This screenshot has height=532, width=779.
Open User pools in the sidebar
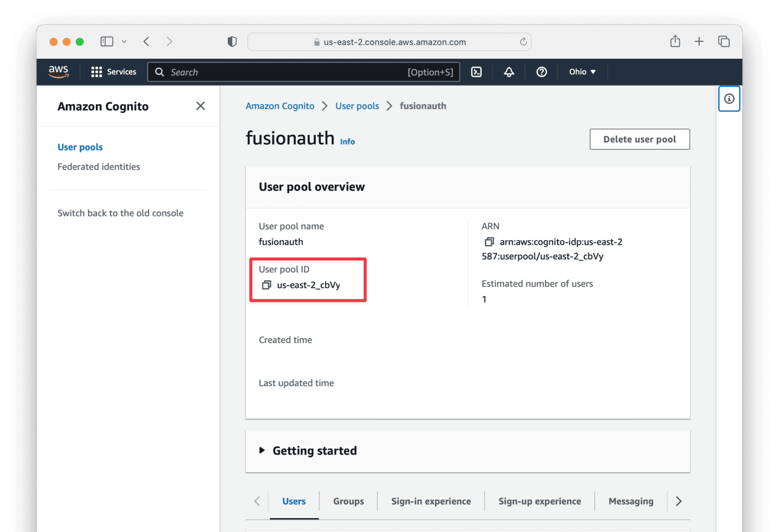[80, 147]
